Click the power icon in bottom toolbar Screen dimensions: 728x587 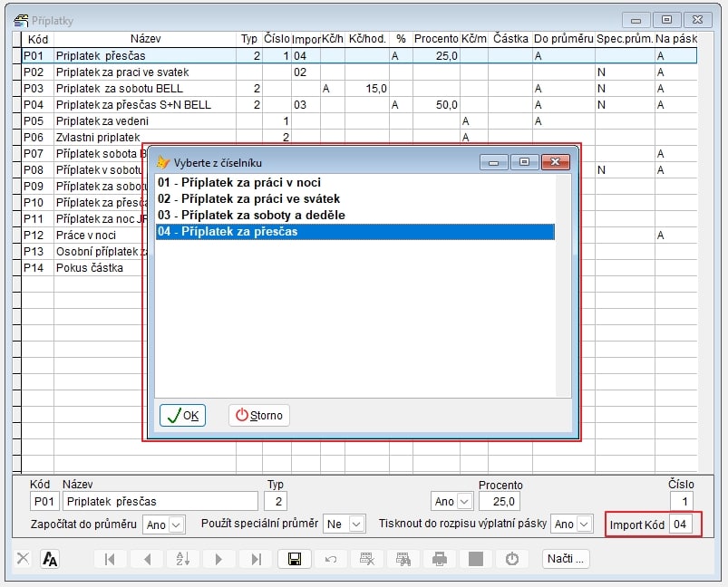coord(512,559)
